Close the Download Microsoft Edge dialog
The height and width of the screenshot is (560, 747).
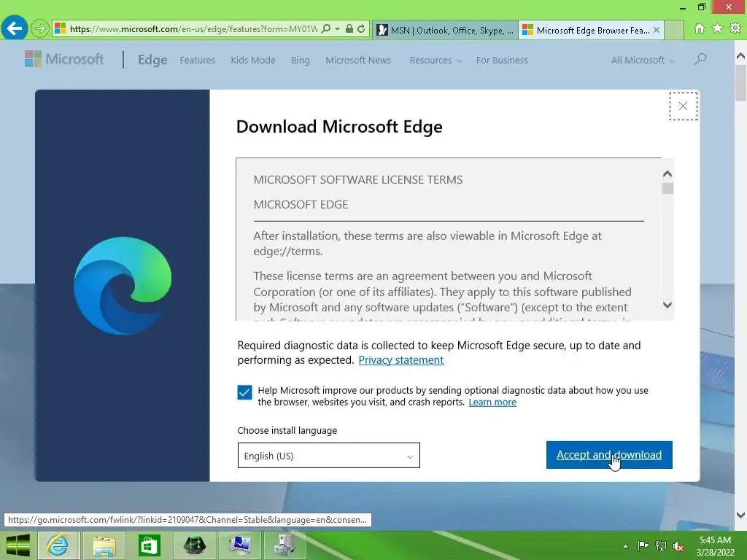click(683, 106)
